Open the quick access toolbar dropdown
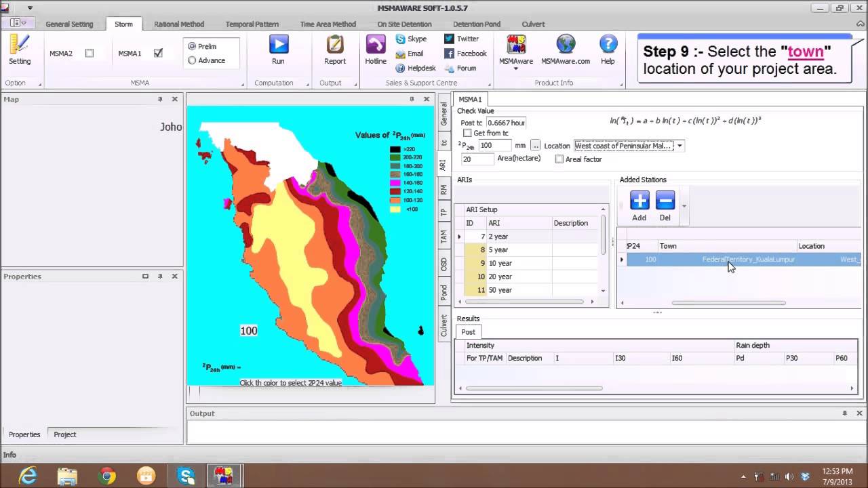Screen dimensions: 868x488 click(30, 8)
